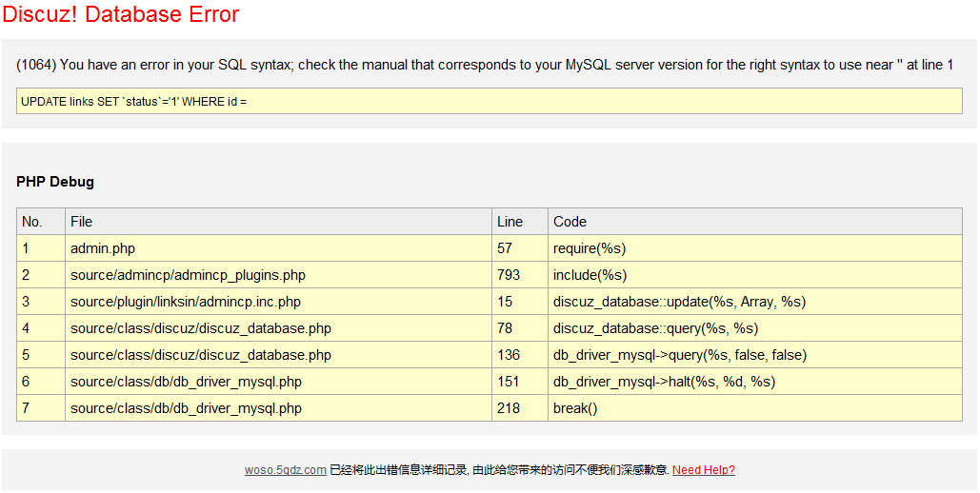Viewport: 980px width, 493px height.
Task: Click the Discuz! Database Error heading
Action: 121,15
